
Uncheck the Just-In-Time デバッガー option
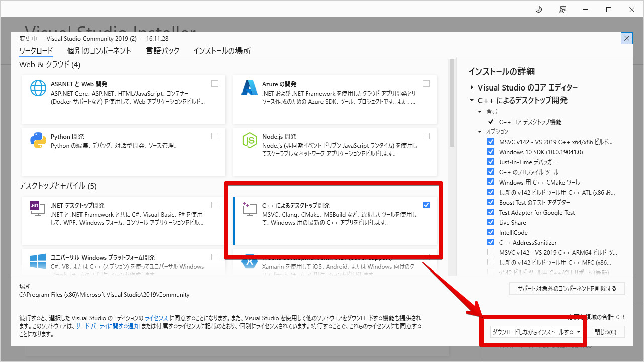[491, 162]
